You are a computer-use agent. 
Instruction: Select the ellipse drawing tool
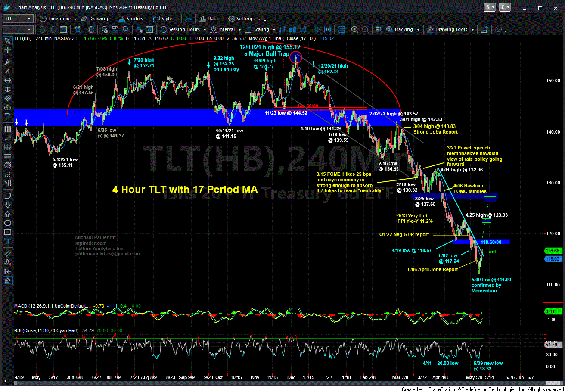[x=7, y=223]
